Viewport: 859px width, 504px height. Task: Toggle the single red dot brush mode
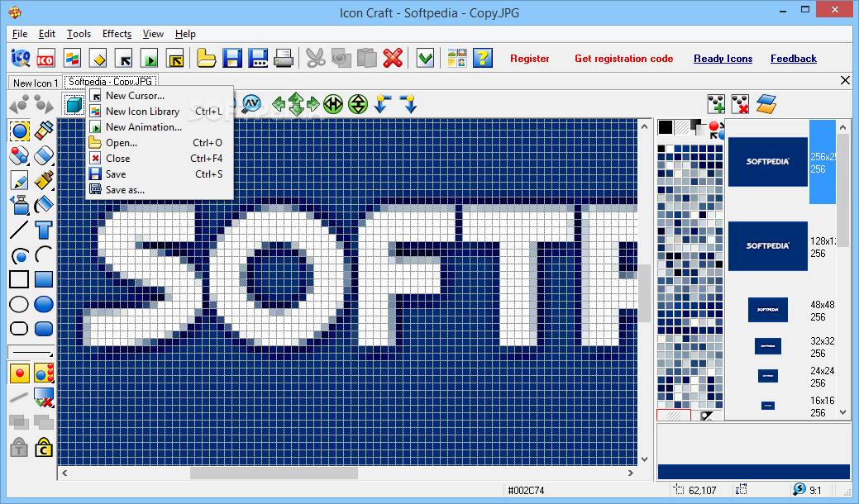[19, 373]
